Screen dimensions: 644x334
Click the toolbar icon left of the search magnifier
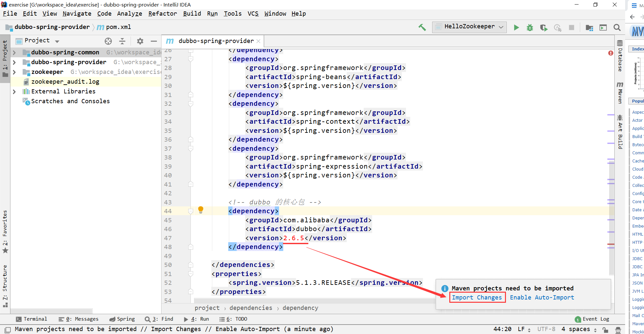point(603,28)
